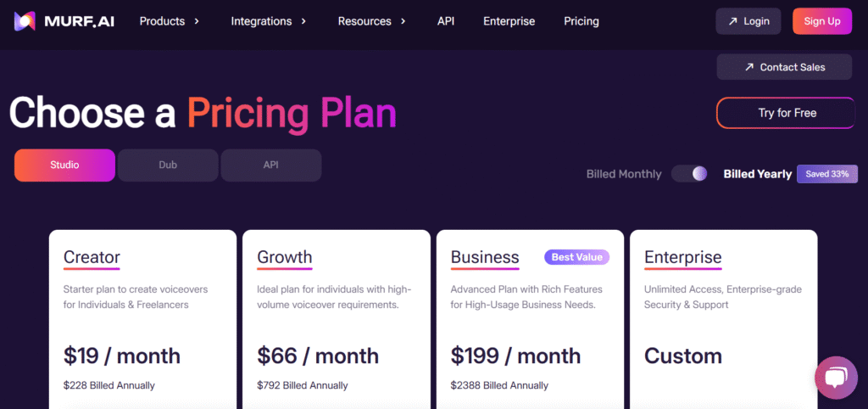This screenshot has height=409, width=868.
Task: Toggle the monthly/yearly billing switch
Action: pyautogui.click(x=689, y=174)
